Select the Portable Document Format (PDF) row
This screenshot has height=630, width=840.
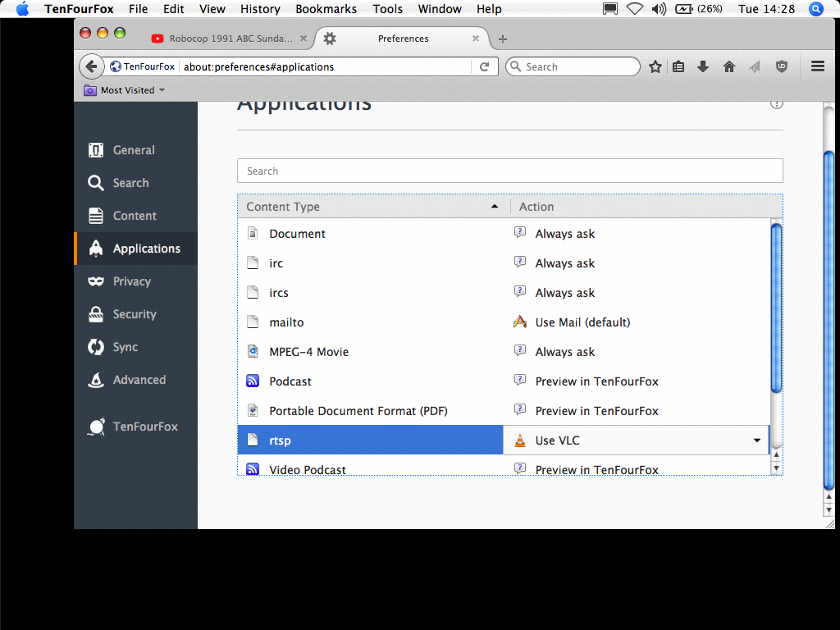point(504,410)
